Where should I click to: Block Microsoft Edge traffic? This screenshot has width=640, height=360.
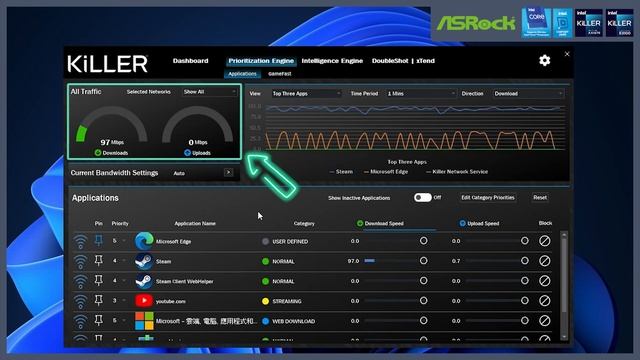click(544, 241)
